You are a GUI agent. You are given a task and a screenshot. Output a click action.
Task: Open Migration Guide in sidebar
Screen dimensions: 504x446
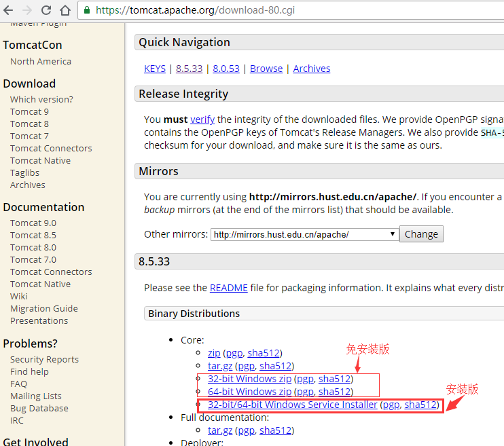[44, 308]
